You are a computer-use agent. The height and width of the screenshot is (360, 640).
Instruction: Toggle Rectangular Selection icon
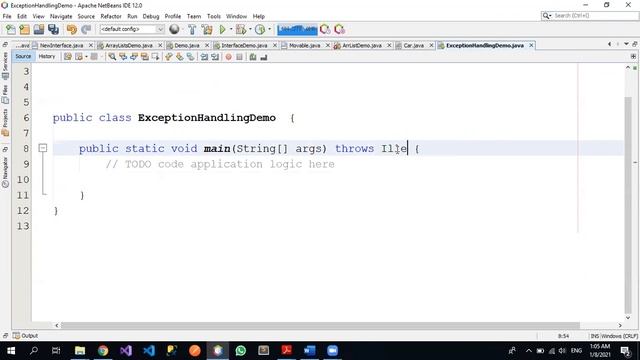156,57
